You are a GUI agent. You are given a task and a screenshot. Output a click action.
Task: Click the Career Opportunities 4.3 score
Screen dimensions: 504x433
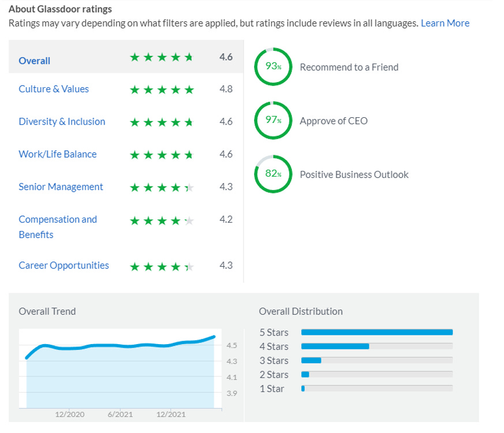(x=226, y=266)
